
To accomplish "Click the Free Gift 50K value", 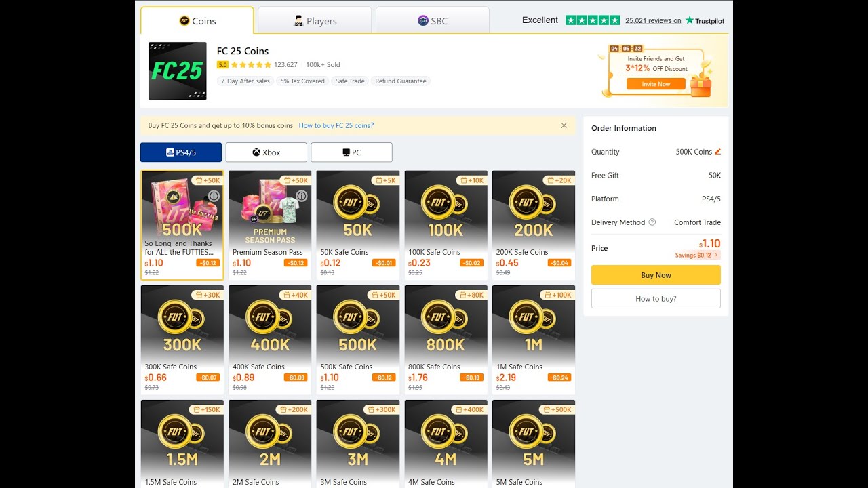I will pos(715,176).
